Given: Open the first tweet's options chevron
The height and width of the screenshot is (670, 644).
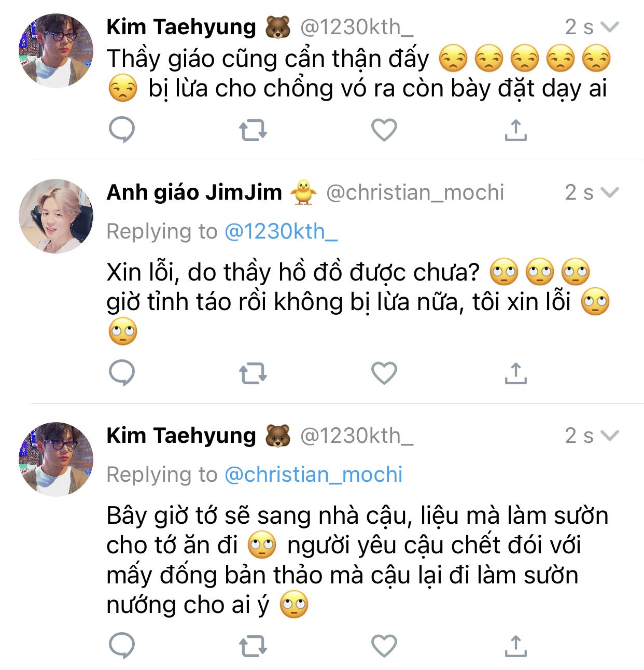Looking at the screenshot, I should click(610, 27).
